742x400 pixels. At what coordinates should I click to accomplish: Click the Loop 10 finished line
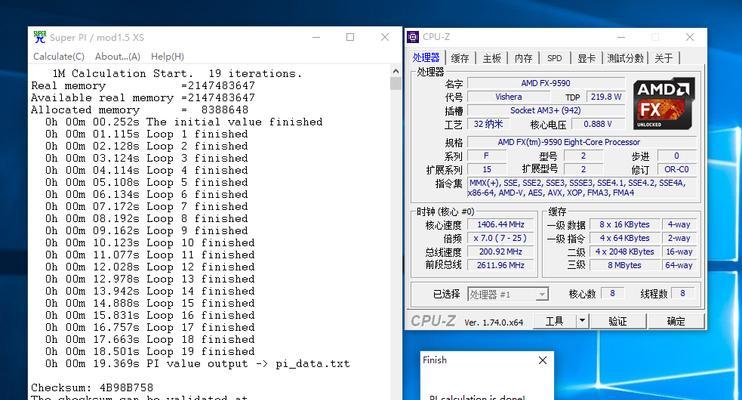150,243
